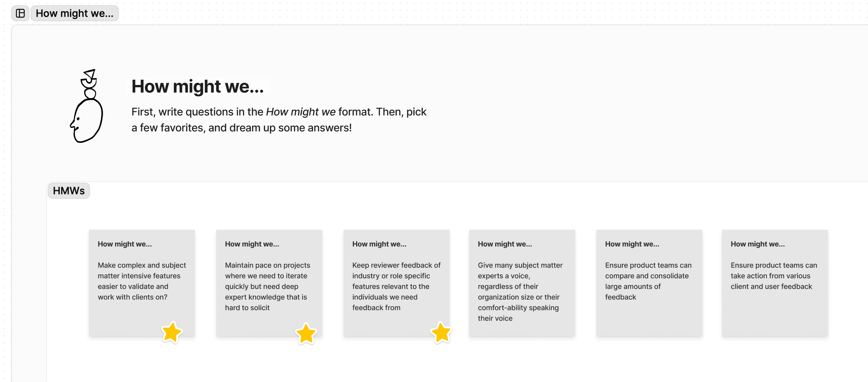Screen dimensions: 868x382
Task: Click the star on the "Maintain pace" sticky note
Action: (x=306, y=334)
